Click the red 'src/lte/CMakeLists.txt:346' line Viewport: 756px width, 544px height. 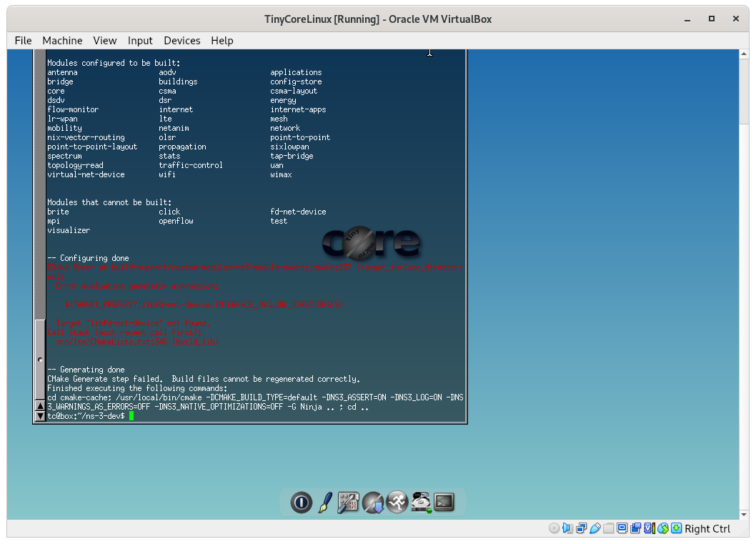click(137, 342)
